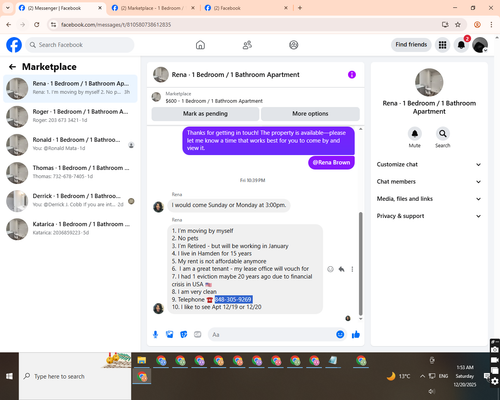This screenshot has width=500, height=400.
Task: Click the chat message scrollbar
Action: [360, 263]
